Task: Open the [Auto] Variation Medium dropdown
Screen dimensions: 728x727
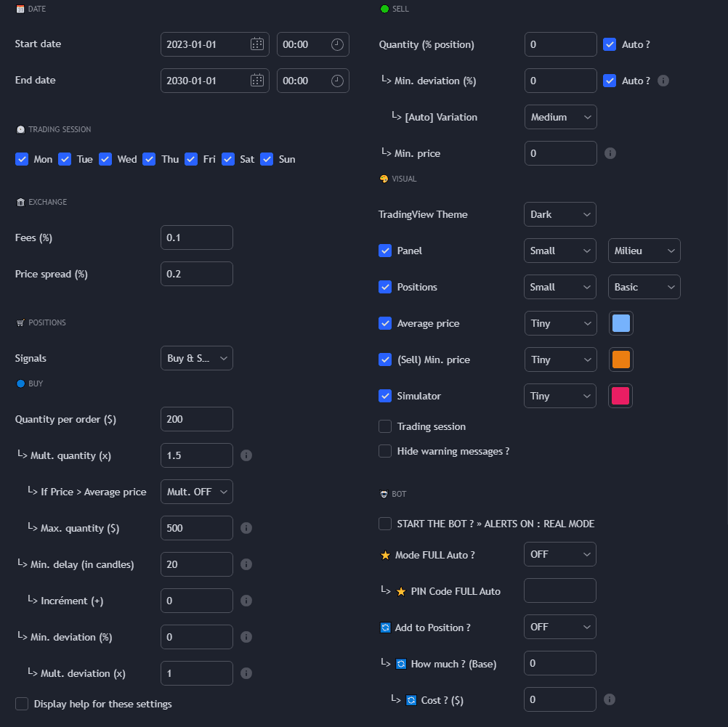Action: point(559,117)
